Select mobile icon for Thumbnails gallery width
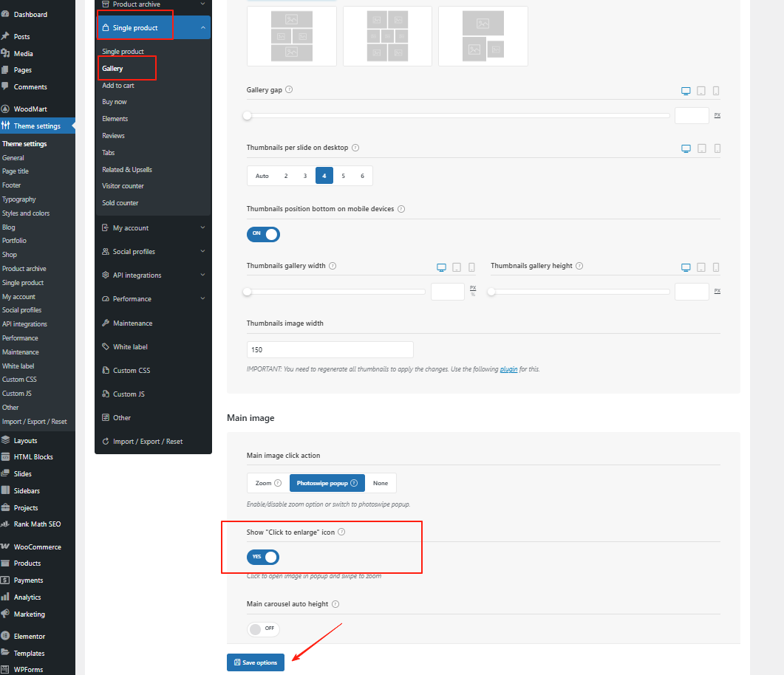This screenshot has height=675, width=784. pos(471,267)
